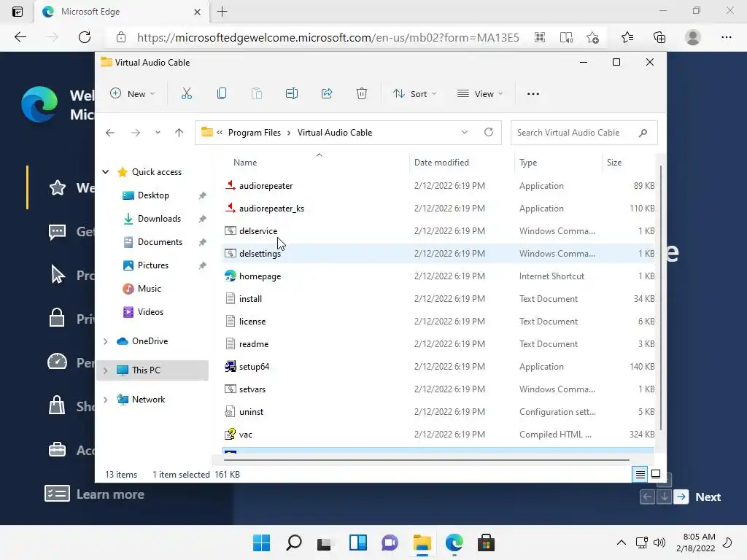Sort files by Date modified column
747x560 pixels.
(441, 163)
